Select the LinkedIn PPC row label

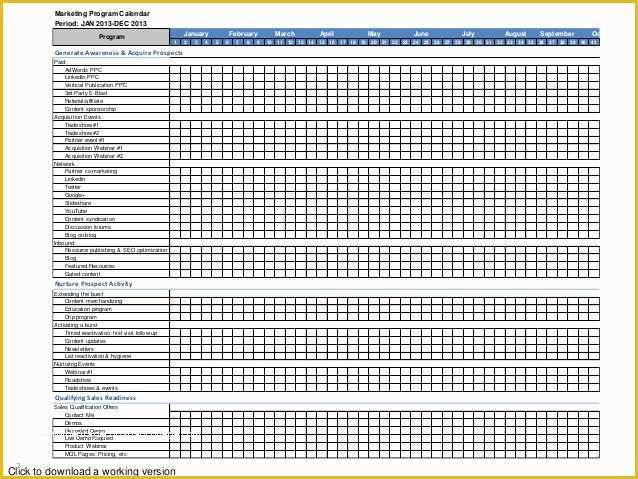click(82, 77)
